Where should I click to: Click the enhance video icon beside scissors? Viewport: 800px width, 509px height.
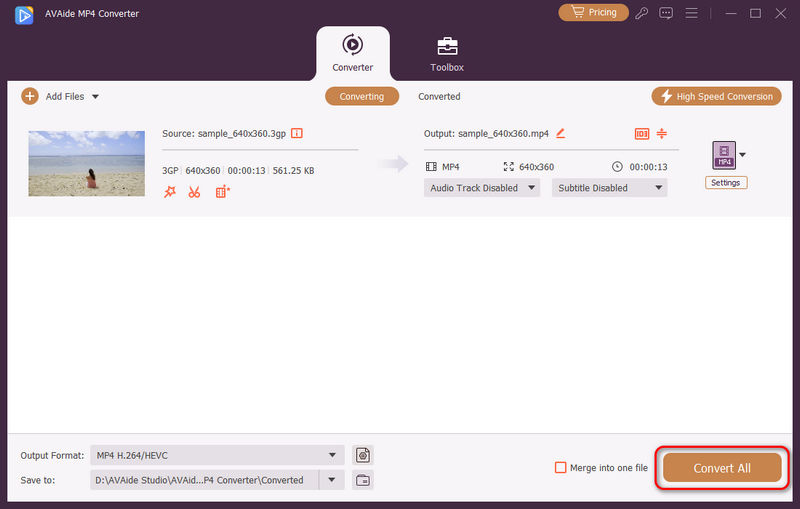pos(222,192)
